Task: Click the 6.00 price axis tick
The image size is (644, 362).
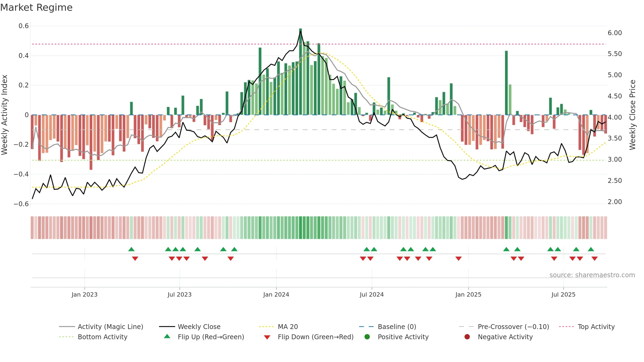Action: [615, 33]
